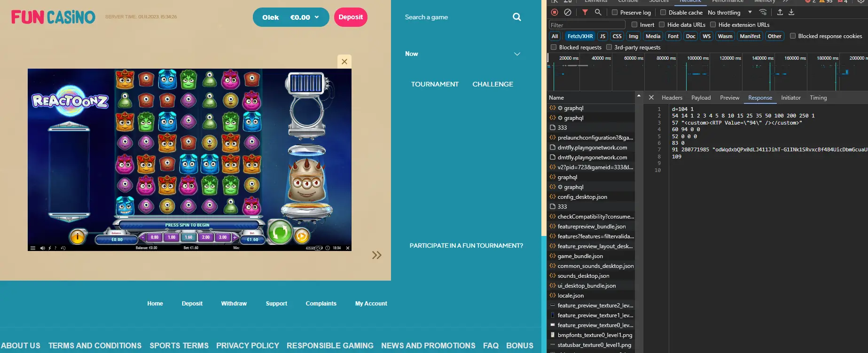This screenshot has height=353, width=868.
Task: Click the green spin button
Action: [280, 232]
